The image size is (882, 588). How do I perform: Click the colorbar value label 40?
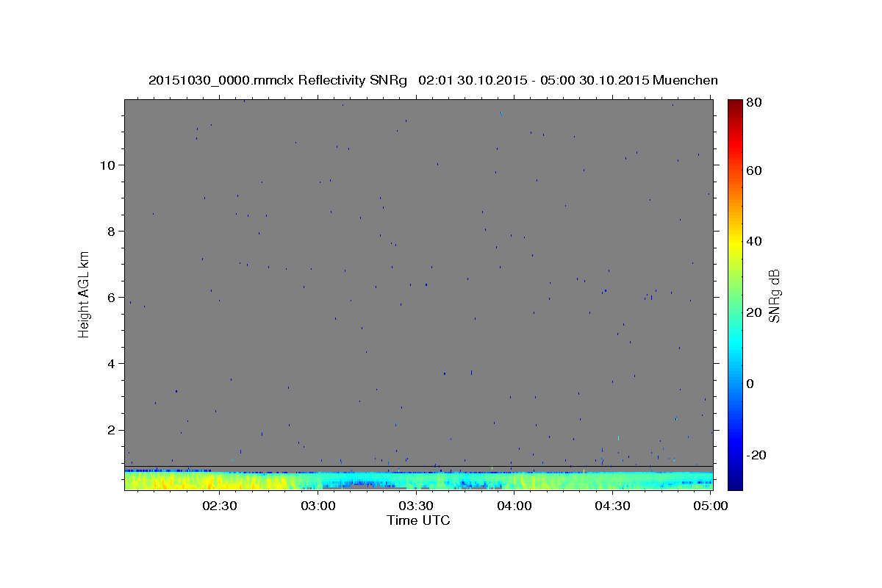(x=753, y=241)
